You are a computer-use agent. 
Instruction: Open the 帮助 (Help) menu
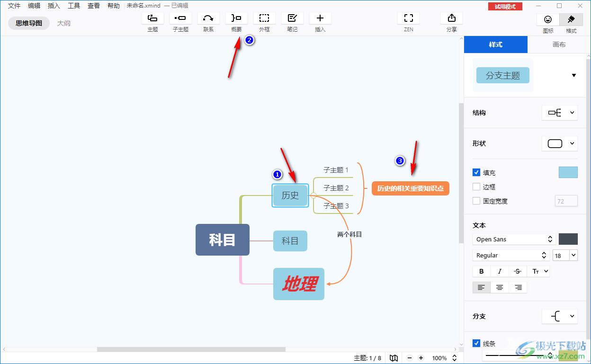point(114,6)
